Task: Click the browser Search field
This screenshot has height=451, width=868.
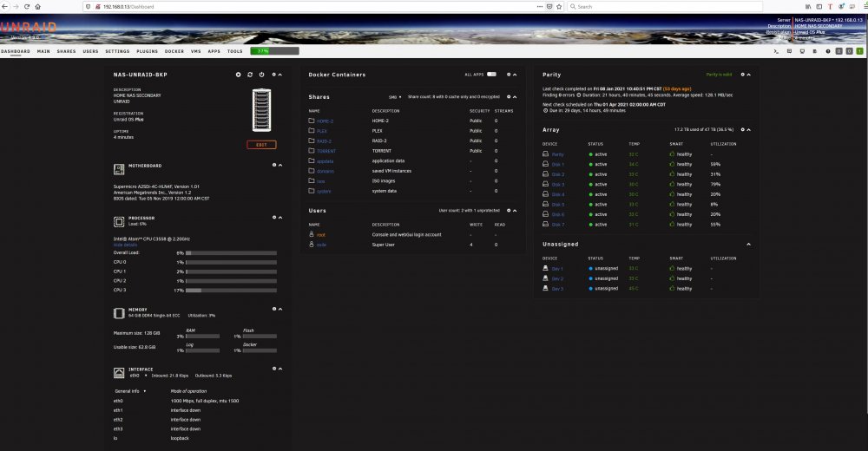Action: click(665, 7)
